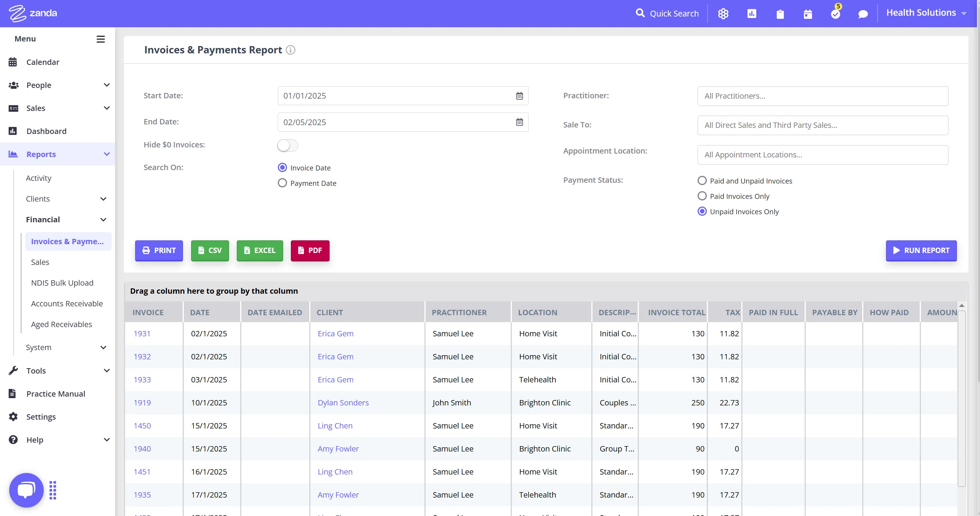Select Paid Invoices Only radio option
This screenshot has height=516, width=980.
point(702,196)
